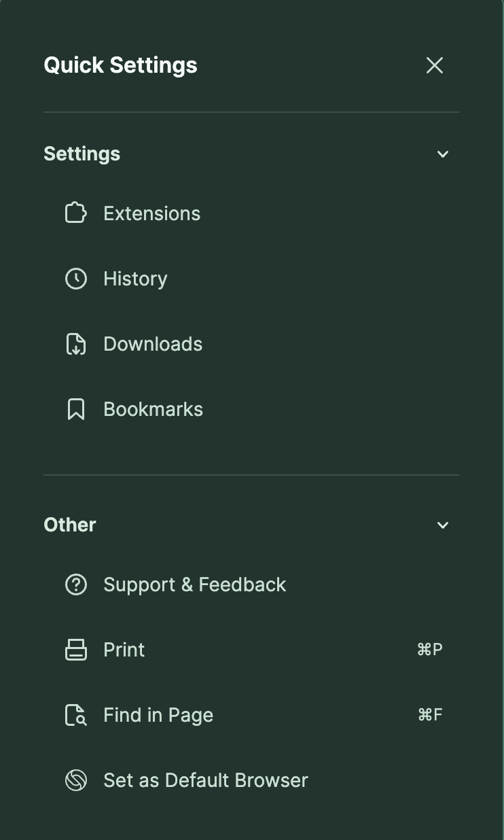Click the Set as Default Browser icon
504x840 pixels.
tap(75, 780)
